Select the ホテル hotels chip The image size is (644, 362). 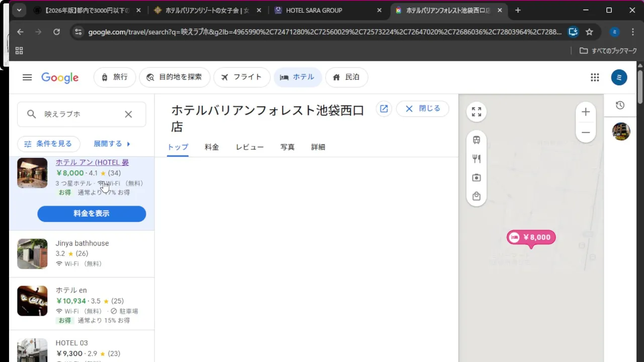point(298,77)
